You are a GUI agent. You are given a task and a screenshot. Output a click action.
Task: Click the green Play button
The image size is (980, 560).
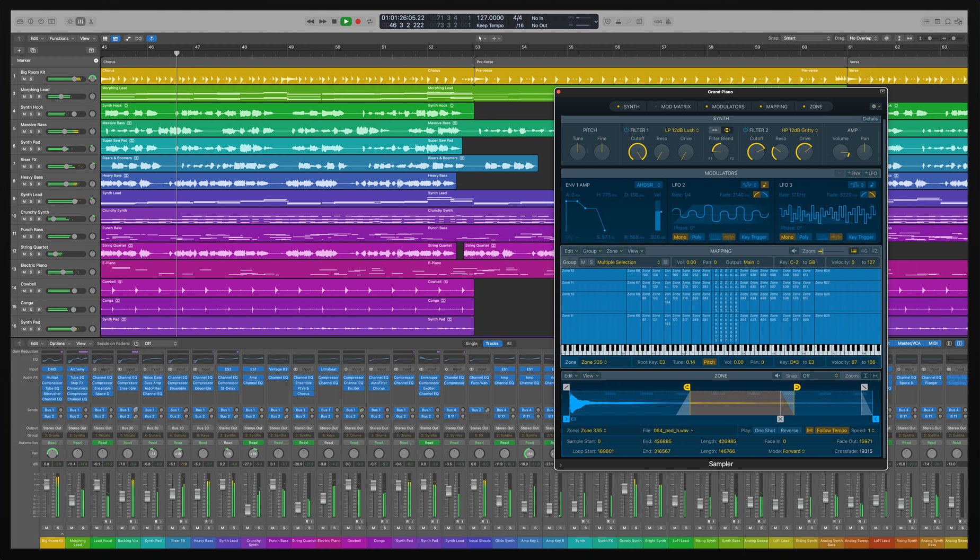point(346,22)
